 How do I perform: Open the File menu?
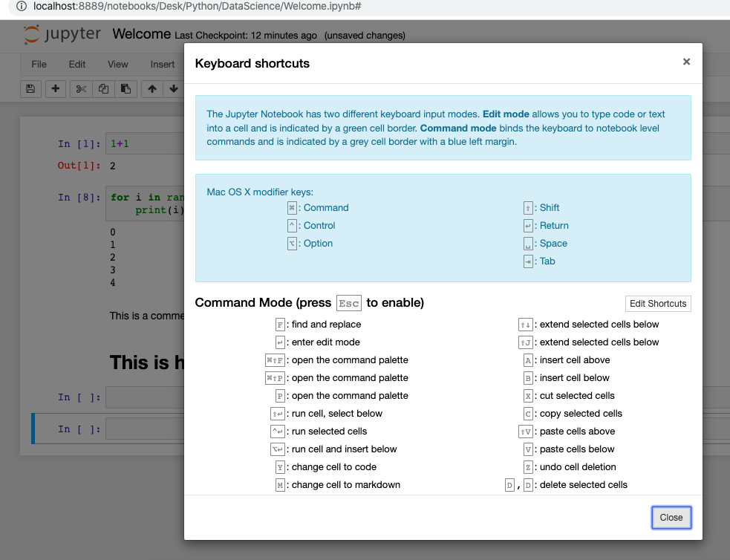[x=39, y=64]
